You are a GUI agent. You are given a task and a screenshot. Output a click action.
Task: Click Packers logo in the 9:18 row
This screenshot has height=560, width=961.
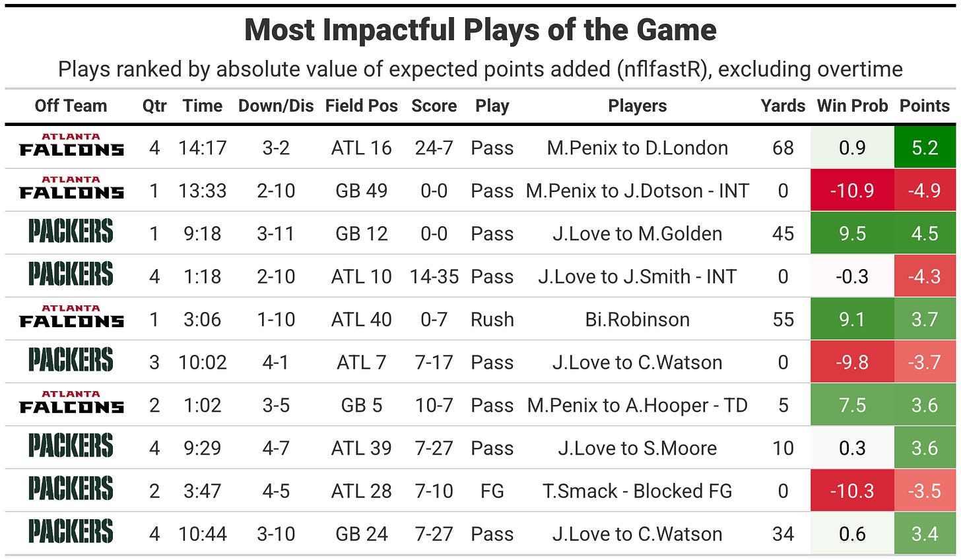pos(71,232)
